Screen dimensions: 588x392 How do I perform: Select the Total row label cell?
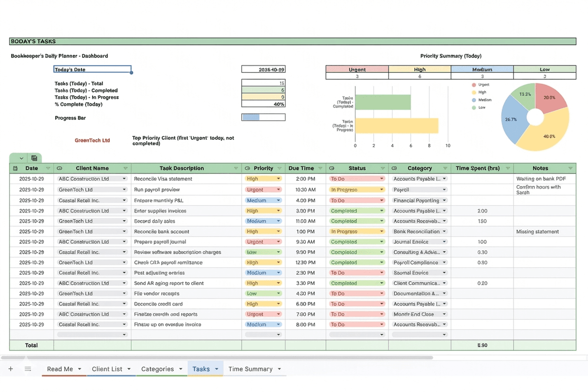[x=31, y=345]
